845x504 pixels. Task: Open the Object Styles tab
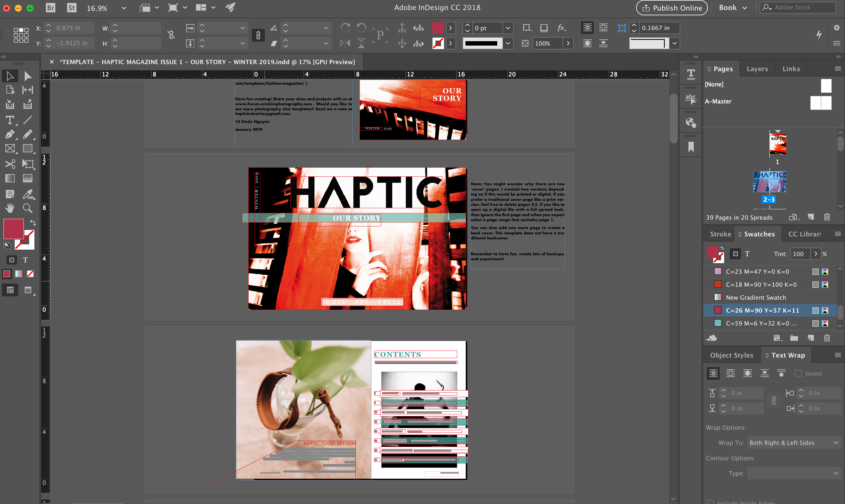tap(731, 355)
